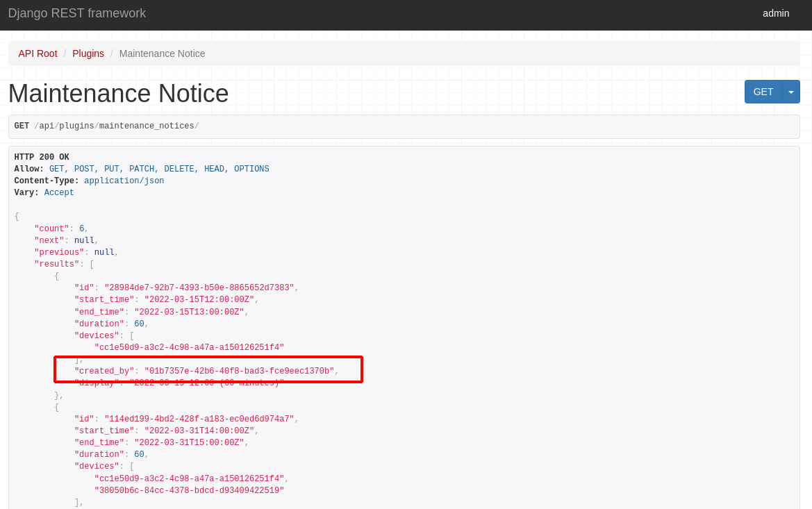Navigate to the API Root breadcrumb link
This screenshot has width=812, height=509.
pyautogui.click(x=38, y=53)
